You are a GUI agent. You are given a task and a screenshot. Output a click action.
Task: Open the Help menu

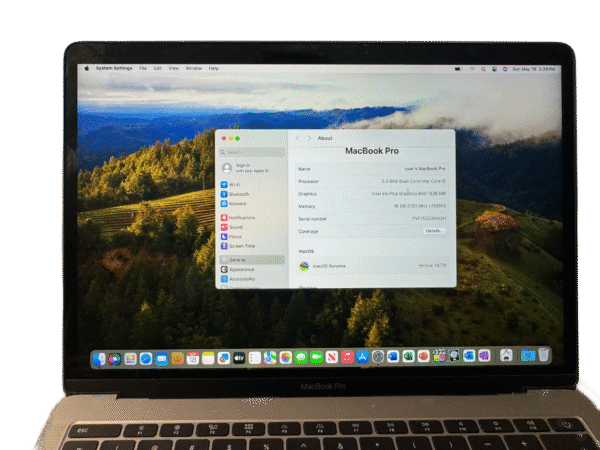pos(214,68)
